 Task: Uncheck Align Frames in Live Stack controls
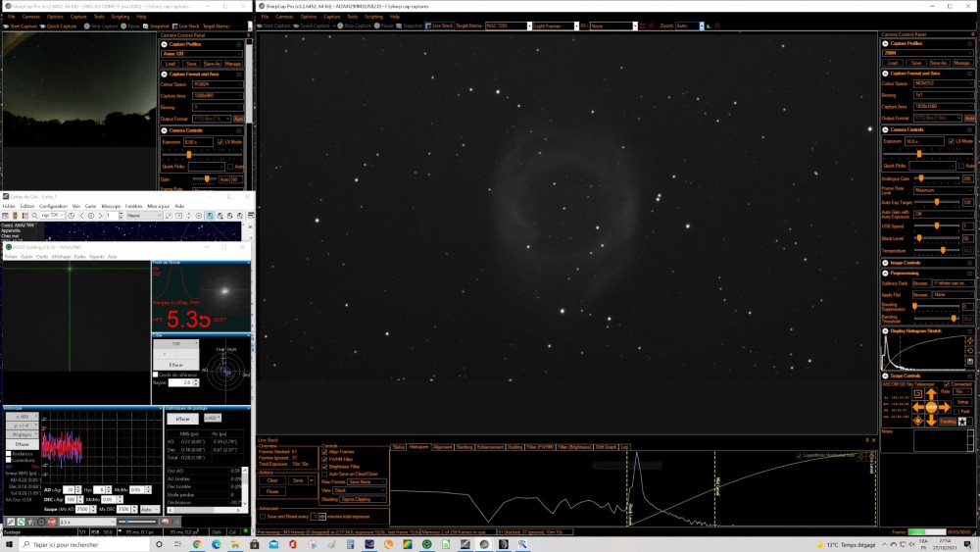324,451
